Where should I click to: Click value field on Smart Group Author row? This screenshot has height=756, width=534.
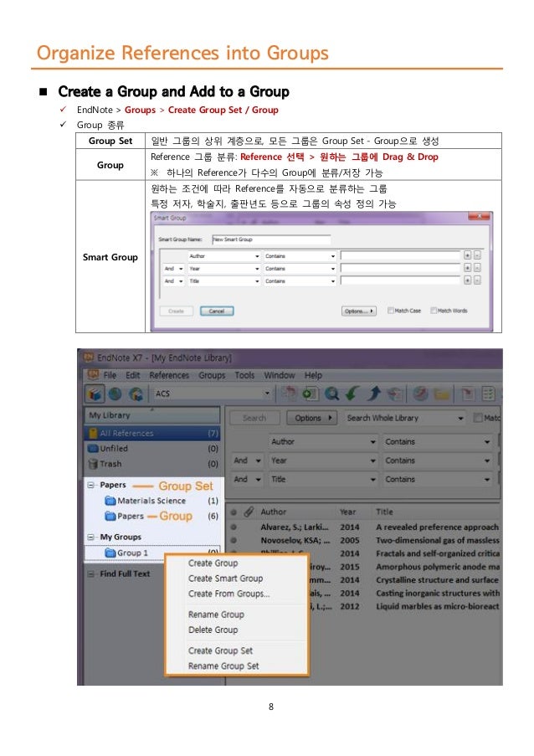(x=400, y=255)
